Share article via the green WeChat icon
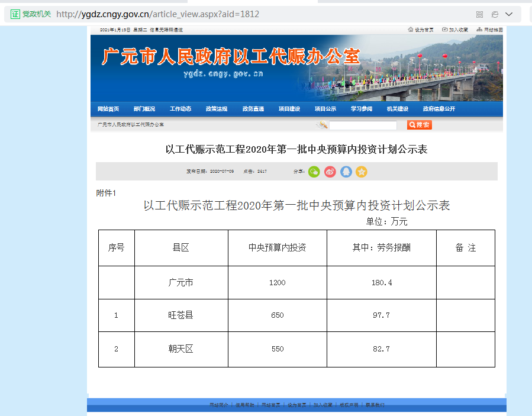The width and height of the screenshot is (532, 416). tap(314, 172)
